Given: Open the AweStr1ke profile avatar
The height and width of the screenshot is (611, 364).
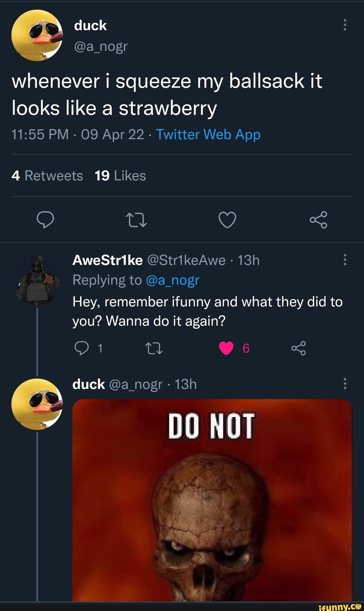Looking at the screenshot, I should click(37, 280).
